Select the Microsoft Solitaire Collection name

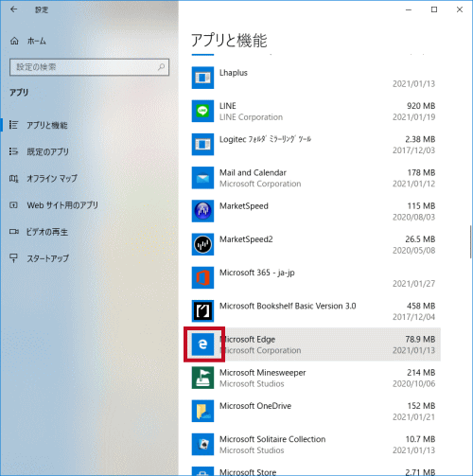tap(272, 439)
